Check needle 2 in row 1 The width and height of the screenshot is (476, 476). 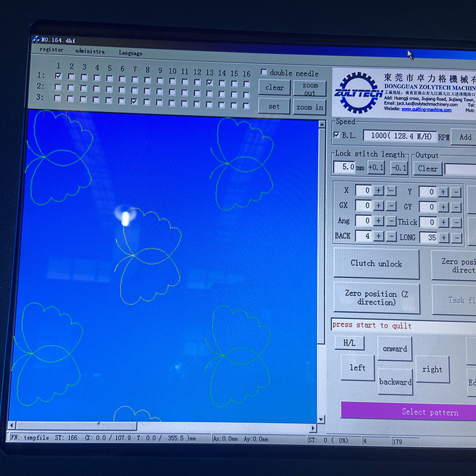(x=71, y=77)
